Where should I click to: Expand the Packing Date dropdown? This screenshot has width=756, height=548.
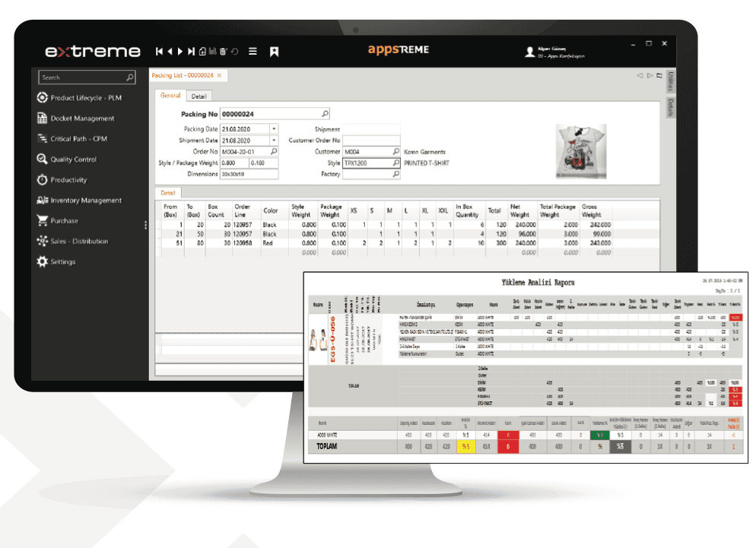tap(274, 129)
